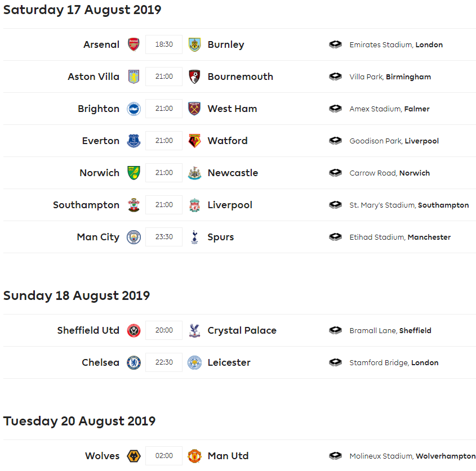The image size is (476, 471).
Task: Click the Wolves wolf-head badge
Action: (x=134, y=456)
